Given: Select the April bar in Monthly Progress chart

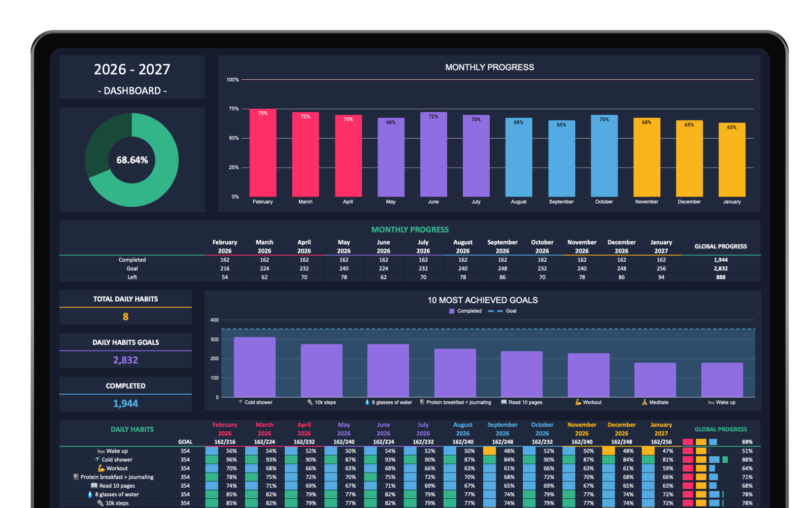Looking at the screenshot, I should pyautogui.click(x=348, y=156).
